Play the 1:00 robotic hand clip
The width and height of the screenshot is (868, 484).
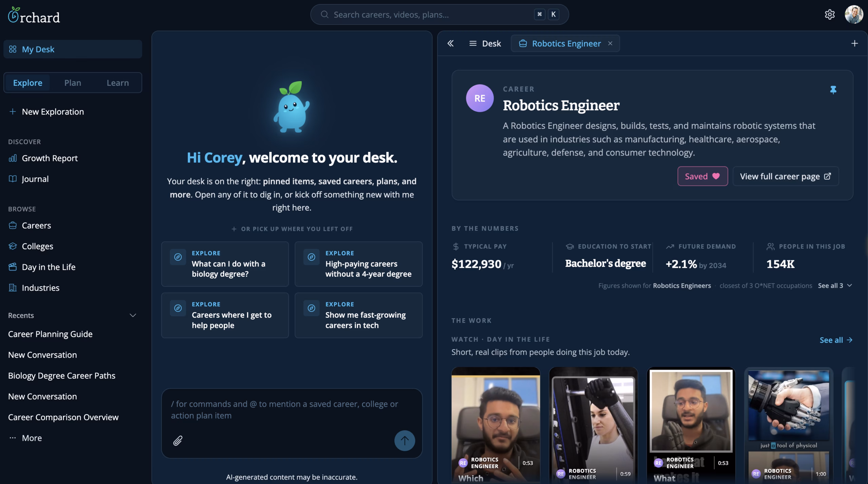click(789, 425)
